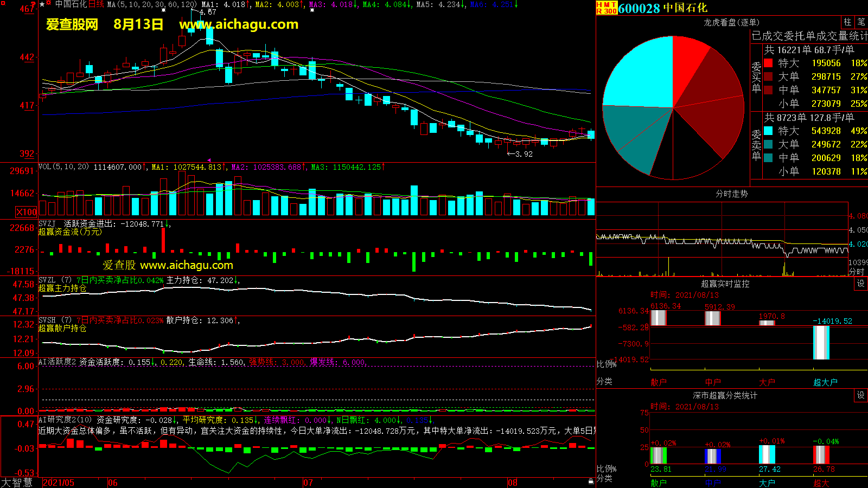Click the red 特大 buy order swatch
The image size is (868, 488).
[x=768, y=63]
